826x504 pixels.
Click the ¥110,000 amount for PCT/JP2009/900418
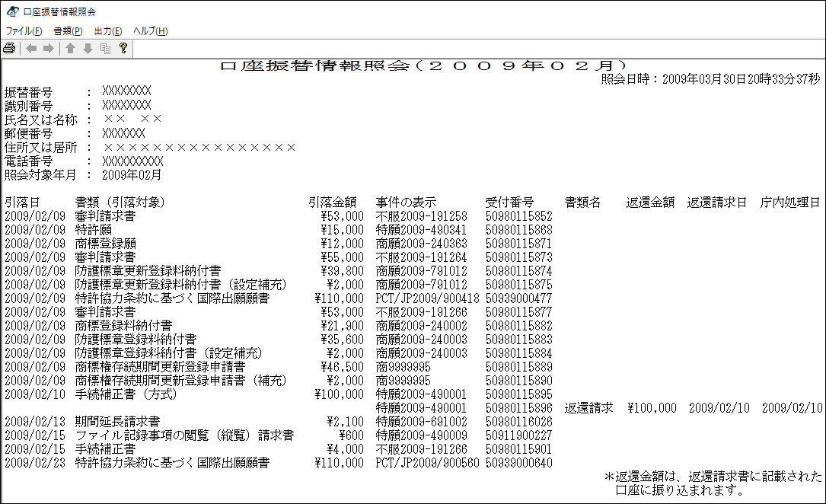(339, 298)
